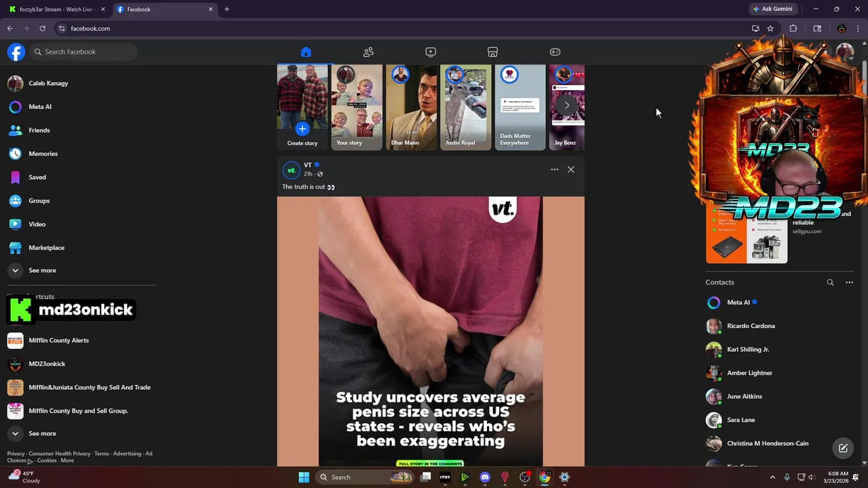This screenshot has height=488, width=868.
Task: Open Friends in left sidebar
Action: (x=81, y=130)
